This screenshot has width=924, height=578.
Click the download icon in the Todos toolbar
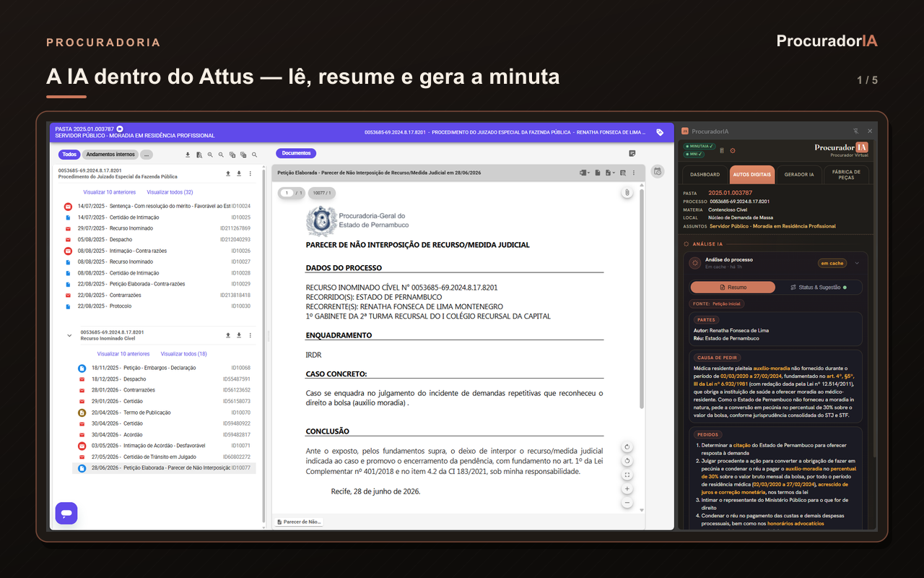coord(188,155)
